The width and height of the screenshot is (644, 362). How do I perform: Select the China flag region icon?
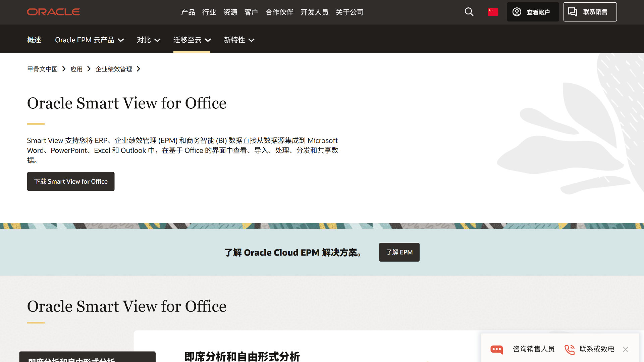coord(492,12)
